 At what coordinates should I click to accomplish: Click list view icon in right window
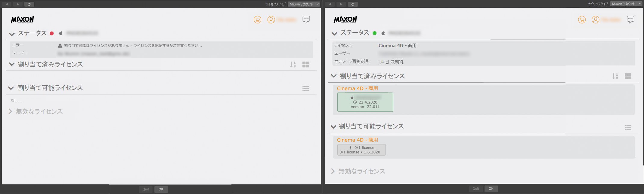628,128
